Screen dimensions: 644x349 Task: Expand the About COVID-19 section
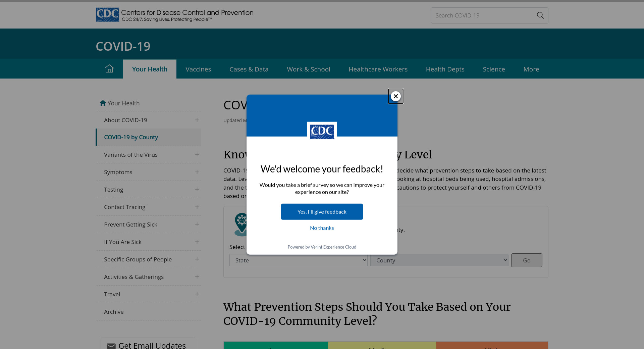tap(197, 120)
